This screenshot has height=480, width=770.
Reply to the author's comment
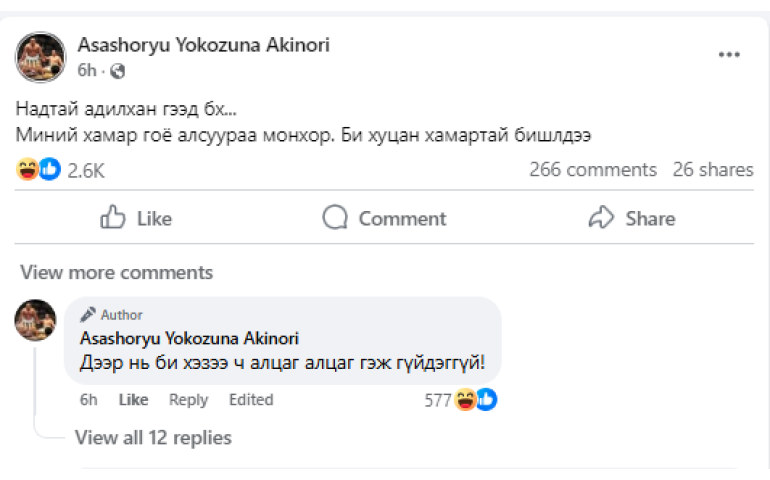click(188, 400)
